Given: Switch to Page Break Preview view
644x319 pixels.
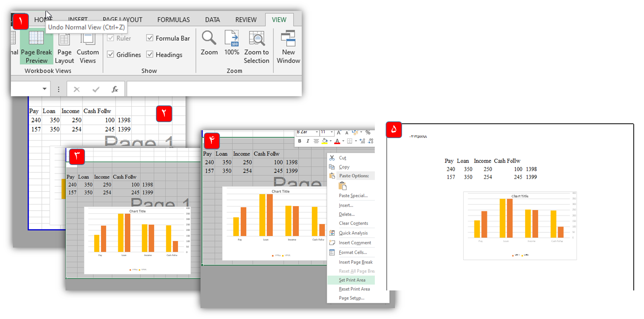Looking at the screenshot, I should [x=36, y=47].
